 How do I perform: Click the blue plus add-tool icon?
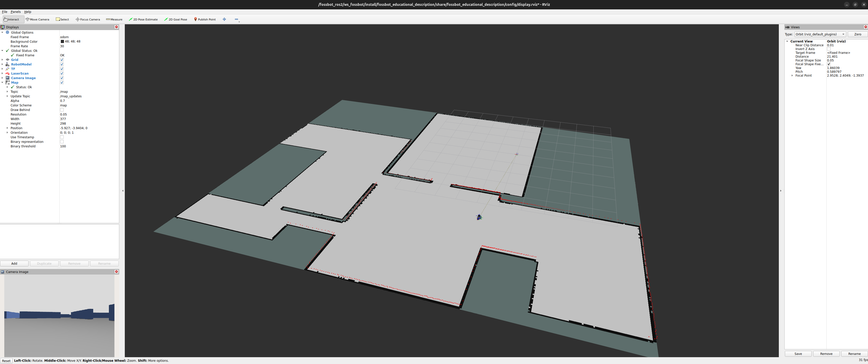[224, 19]
